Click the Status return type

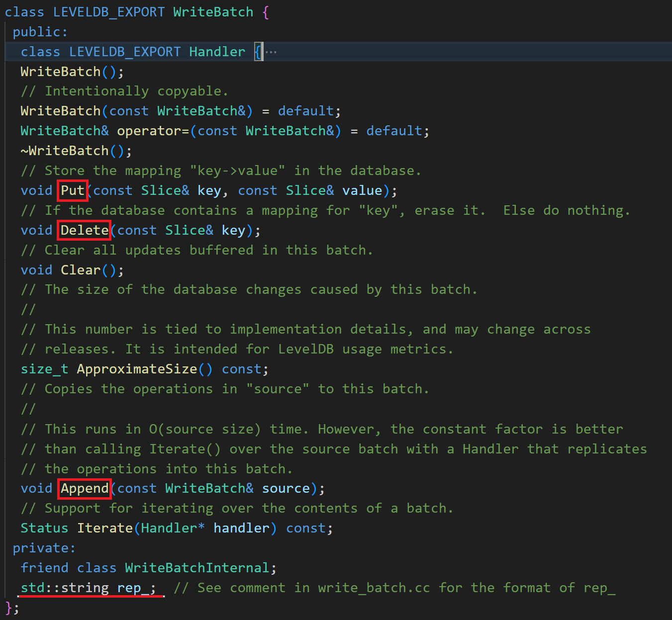click(x=44, y=528)
